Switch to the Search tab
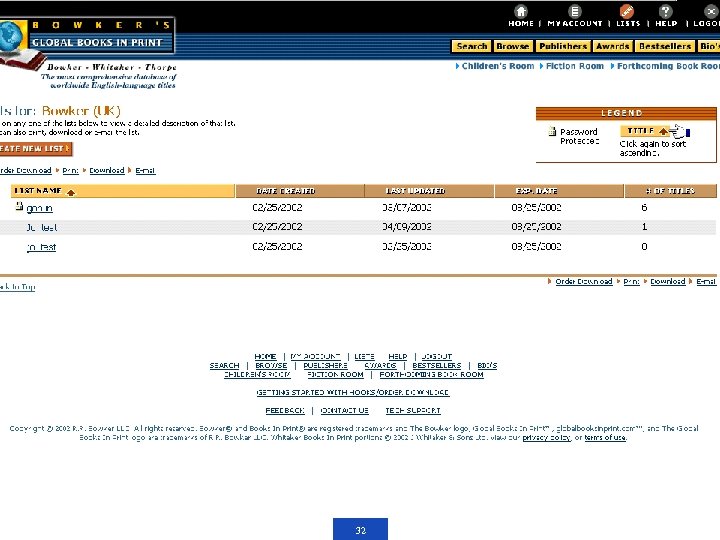Viewport: 720px width, 540px height. (472, 46)
